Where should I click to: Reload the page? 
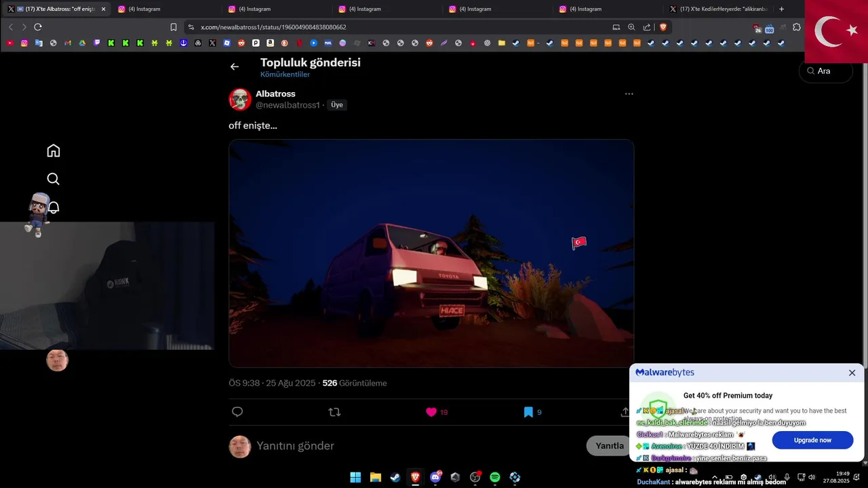[38, 27]
